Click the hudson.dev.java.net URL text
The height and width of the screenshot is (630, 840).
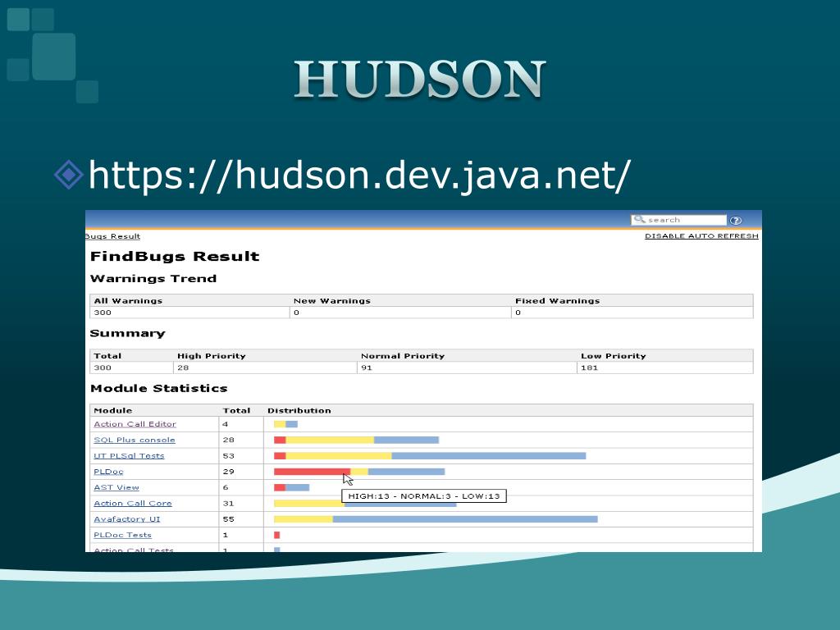click(x=359, y=176)
